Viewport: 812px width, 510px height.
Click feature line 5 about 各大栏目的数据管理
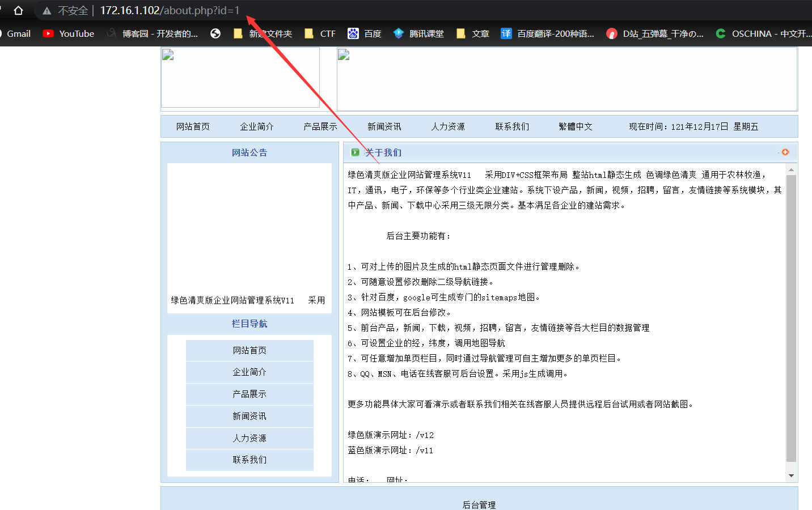coord(499,328)
